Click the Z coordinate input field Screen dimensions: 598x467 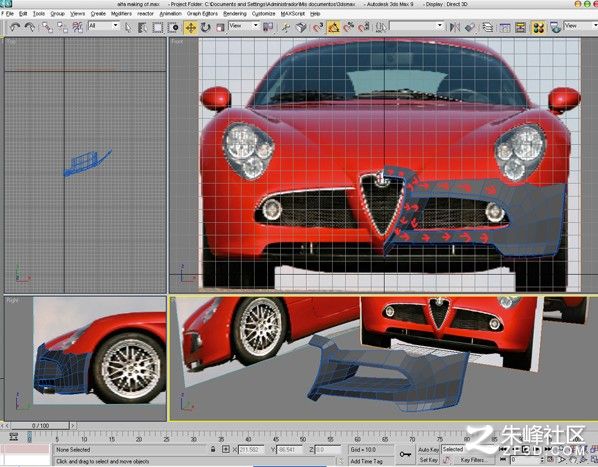tap(328, 450)
